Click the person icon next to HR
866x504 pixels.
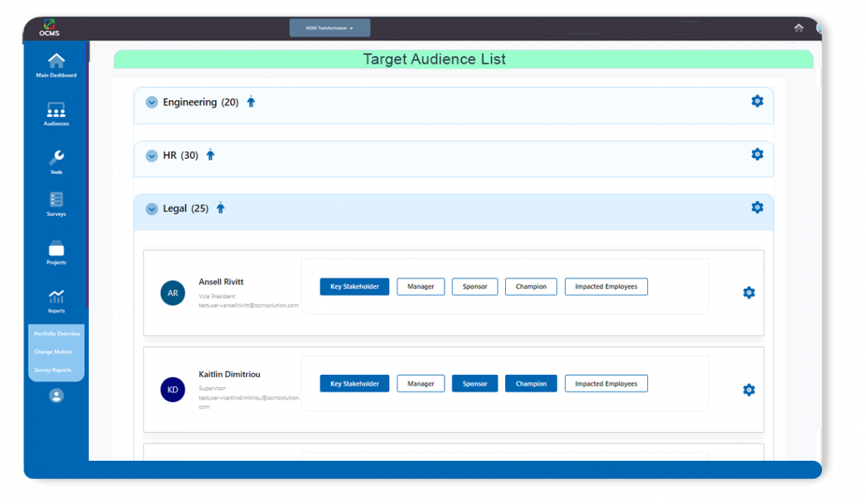click(x=210, y=155)
